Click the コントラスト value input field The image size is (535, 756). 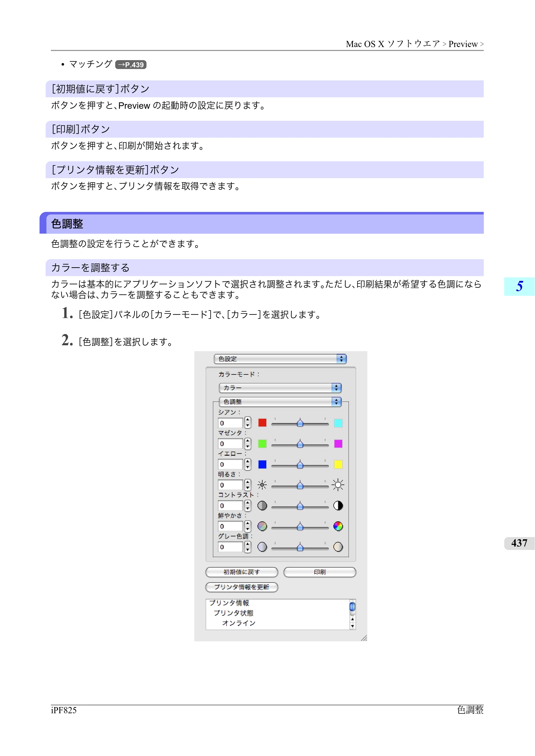(230, 506)
